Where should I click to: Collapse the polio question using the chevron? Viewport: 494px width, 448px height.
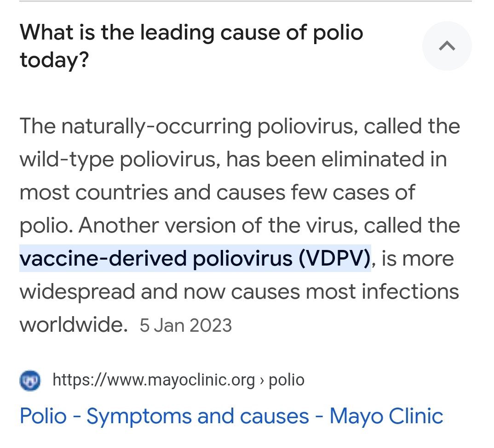click(x=447, y=46)
